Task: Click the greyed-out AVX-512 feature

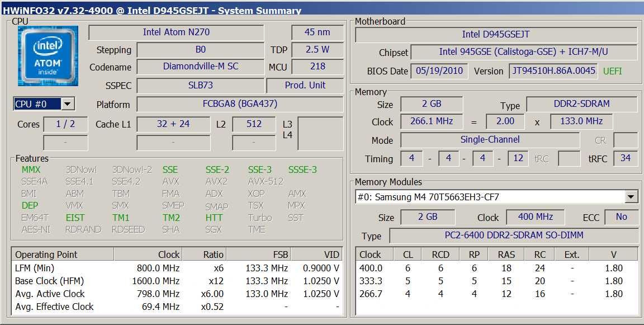Action: click(x=266, y=182)
